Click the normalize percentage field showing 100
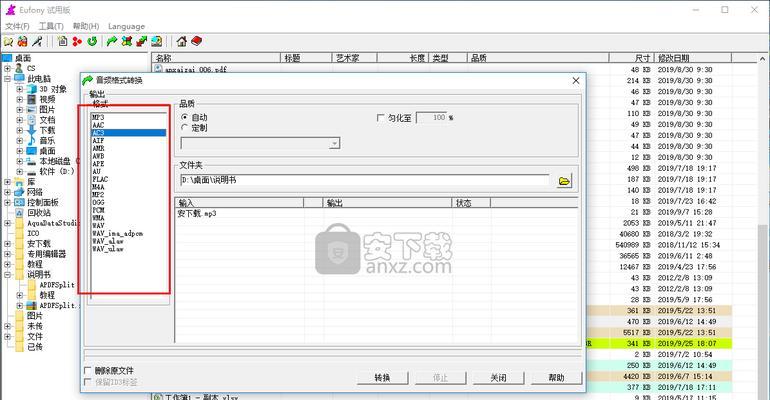The width and height of the screenshot is (770, 400). click(x=431, y=118)
